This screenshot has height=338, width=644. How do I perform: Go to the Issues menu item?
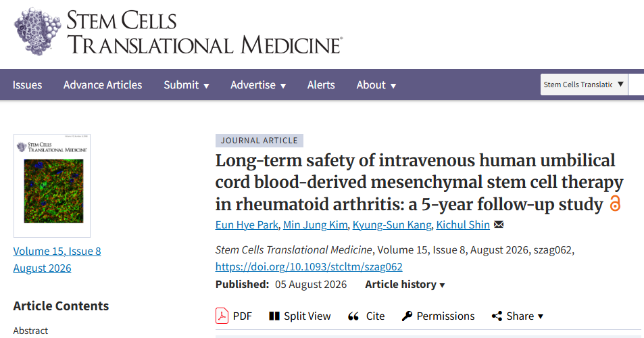[27, 85]
